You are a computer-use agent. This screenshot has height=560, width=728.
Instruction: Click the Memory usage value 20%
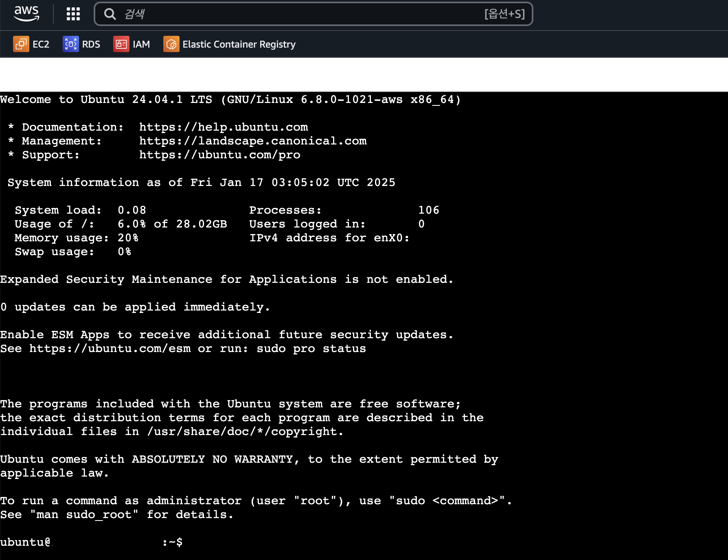[x=128, y=238]
